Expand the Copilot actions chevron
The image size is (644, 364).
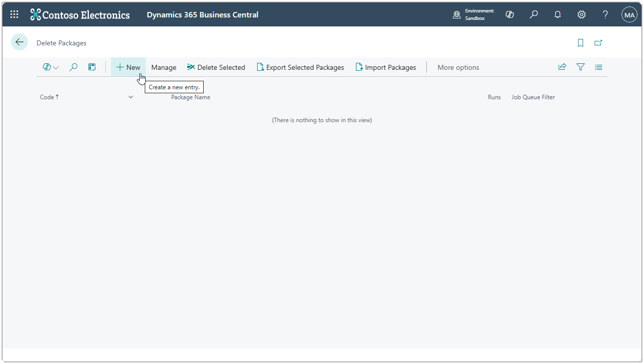click(x=56, y=67)
